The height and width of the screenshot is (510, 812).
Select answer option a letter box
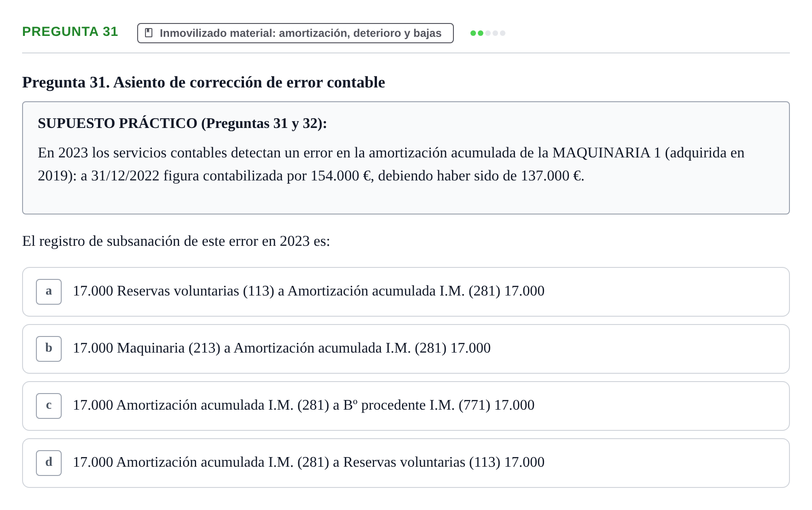[x=49, y=292]
